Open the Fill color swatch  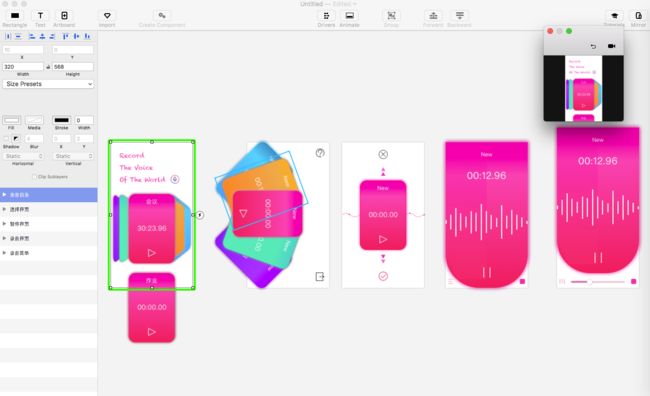coord(12,120)
